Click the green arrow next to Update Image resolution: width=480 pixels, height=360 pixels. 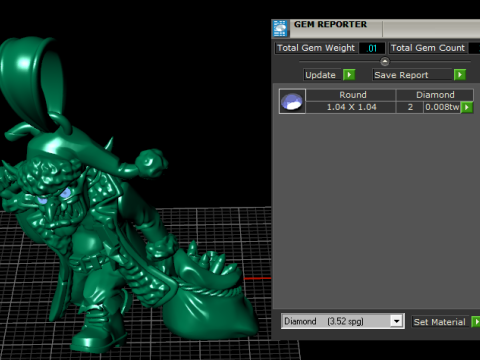point(349,75)
